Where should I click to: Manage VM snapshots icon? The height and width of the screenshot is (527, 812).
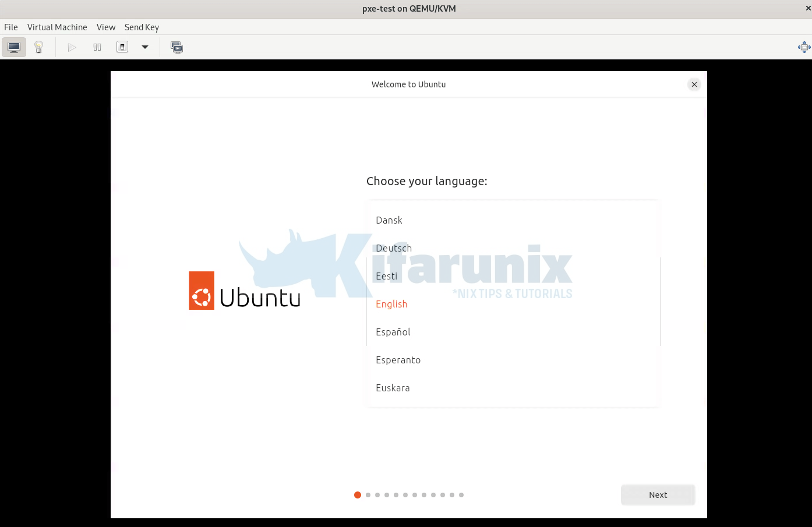(x=176, y=47)
